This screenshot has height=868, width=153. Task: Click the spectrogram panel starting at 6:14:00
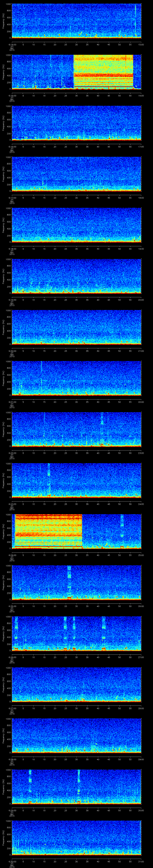77,21
